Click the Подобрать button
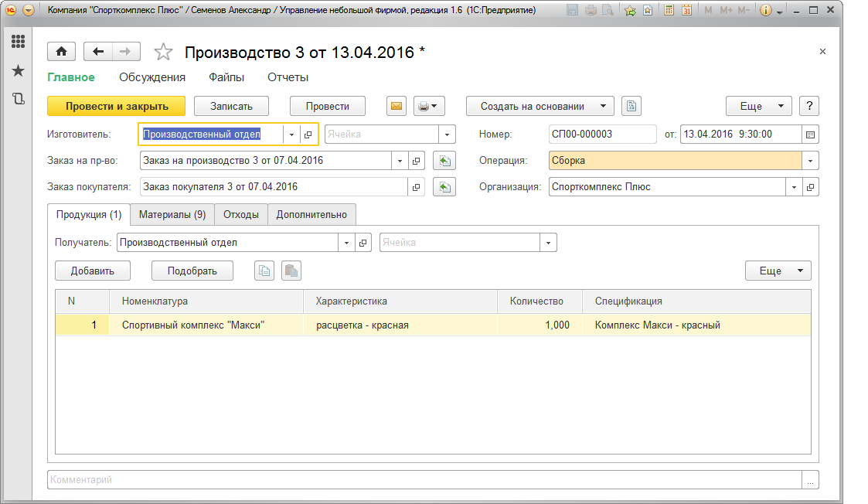Screen dimensions: 868x504 point(192,271)
